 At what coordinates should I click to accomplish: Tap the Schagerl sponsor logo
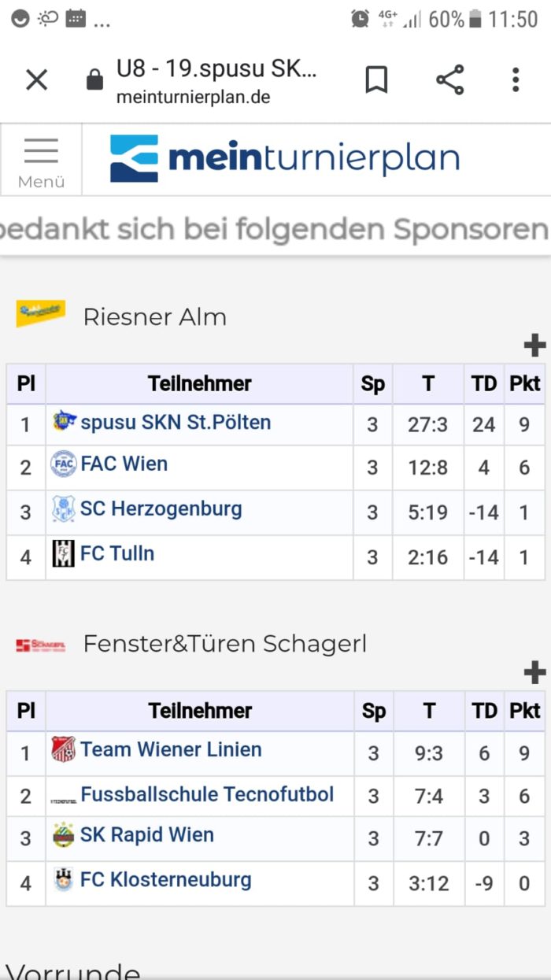tap(41, 645)
